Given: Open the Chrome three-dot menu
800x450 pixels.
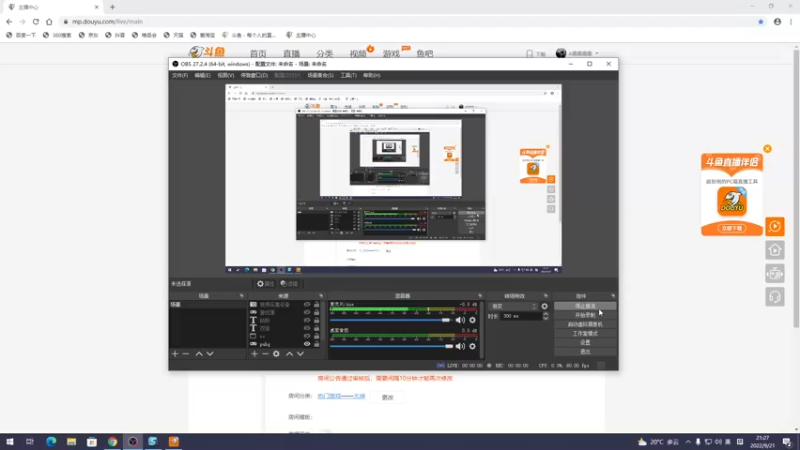Looking at the screenshot, I should (791, 22).
